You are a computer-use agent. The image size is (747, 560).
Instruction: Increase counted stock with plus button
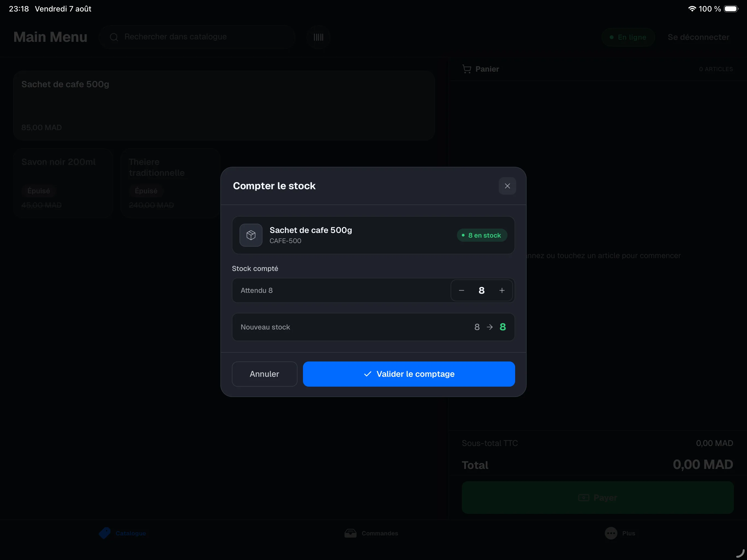pyautogui.click(x=502, y=290)
